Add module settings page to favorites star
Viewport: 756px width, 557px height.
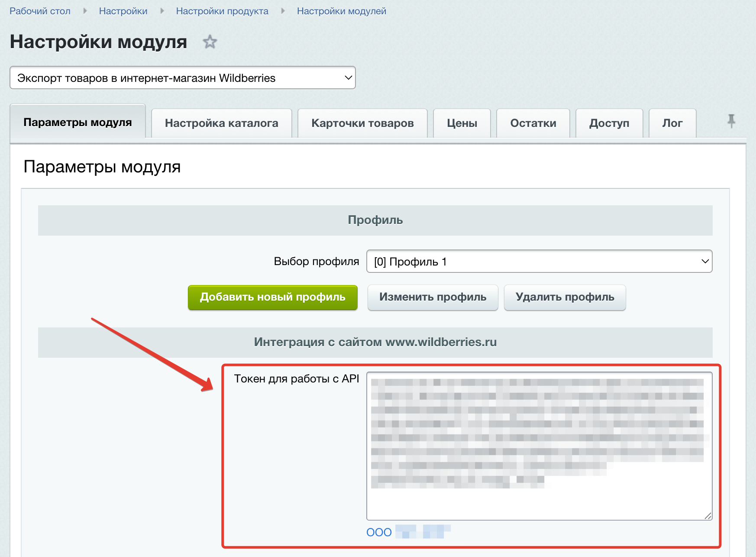point(210,42)
